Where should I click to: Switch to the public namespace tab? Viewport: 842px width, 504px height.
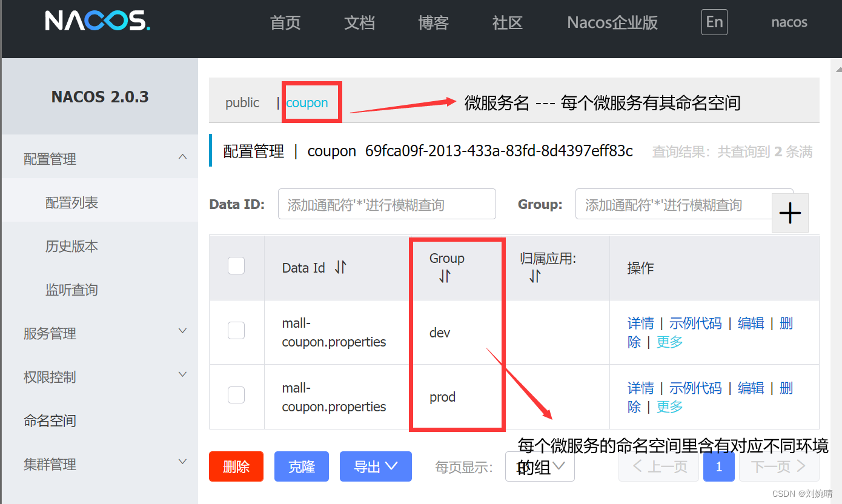pos(242,103)
